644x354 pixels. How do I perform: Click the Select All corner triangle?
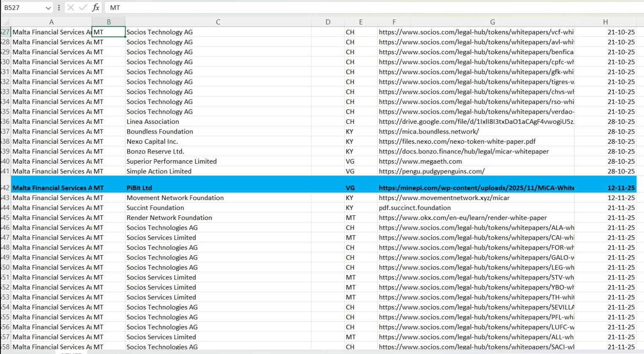tap(6, 22)
